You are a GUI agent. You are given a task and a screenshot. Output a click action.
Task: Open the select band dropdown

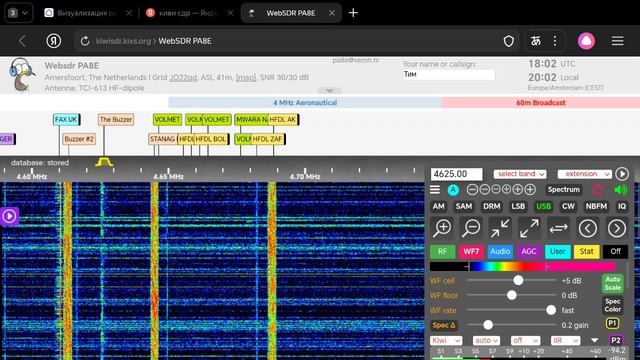520,174
